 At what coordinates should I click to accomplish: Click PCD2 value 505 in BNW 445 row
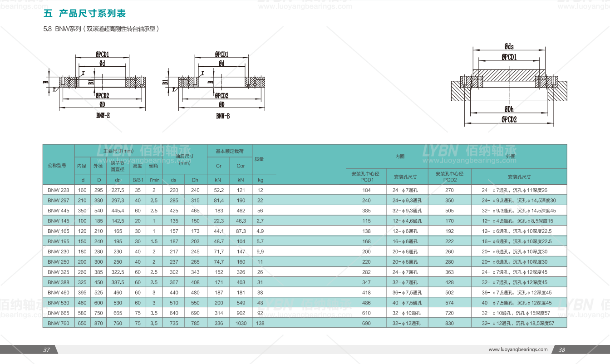coord(449,211)
